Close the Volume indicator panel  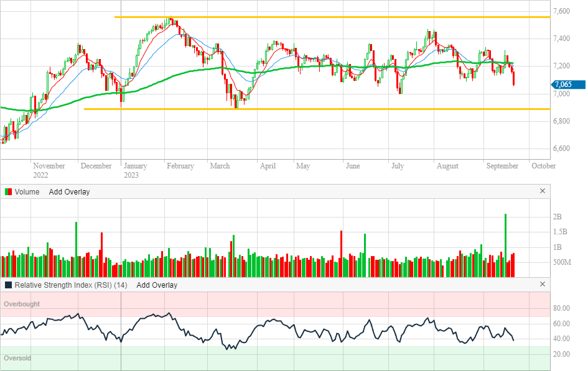point(542,191)
